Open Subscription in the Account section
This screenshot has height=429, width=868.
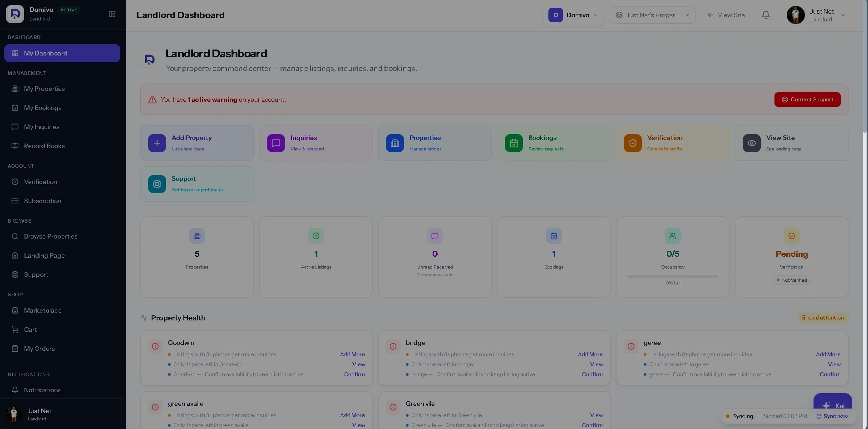(x=62, y=201)
